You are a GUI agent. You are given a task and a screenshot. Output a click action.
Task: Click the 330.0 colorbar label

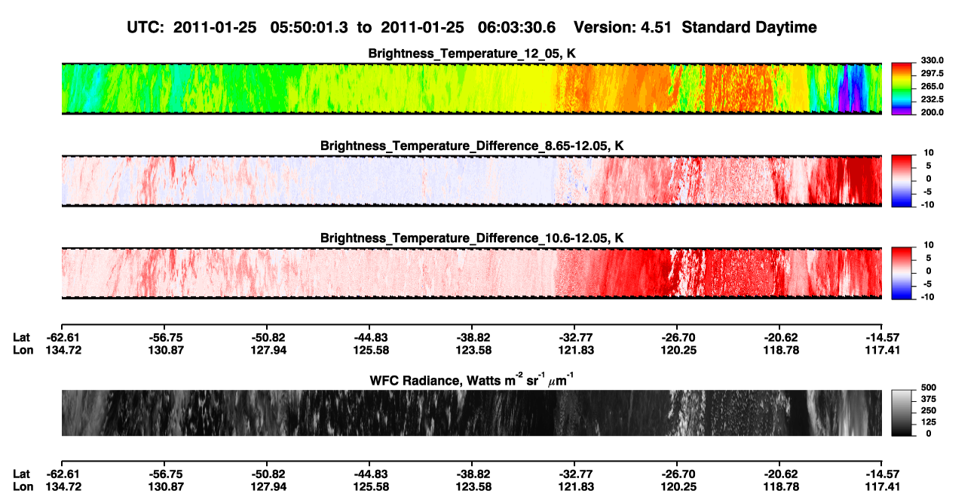click(932, 60)
